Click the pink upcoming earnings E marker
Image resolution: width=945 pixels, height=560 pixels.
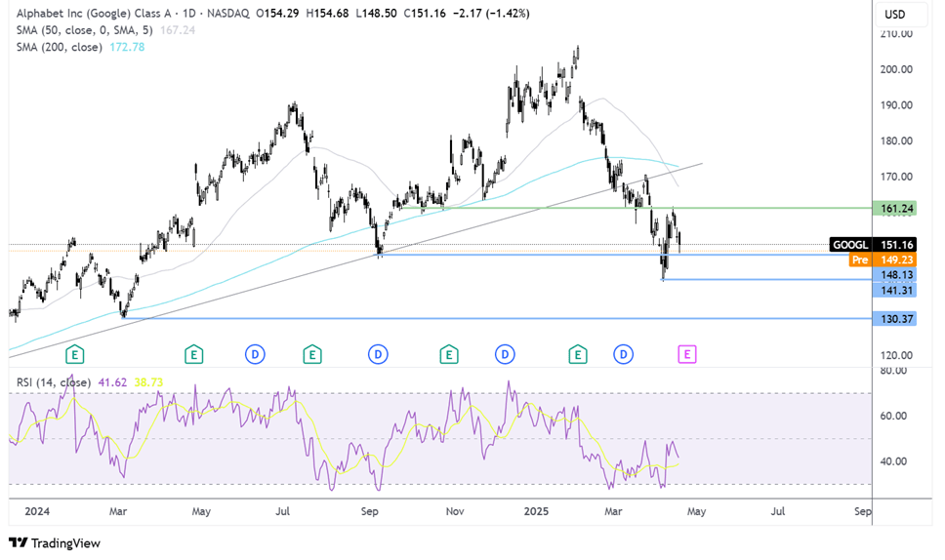(x=687, y=354)
